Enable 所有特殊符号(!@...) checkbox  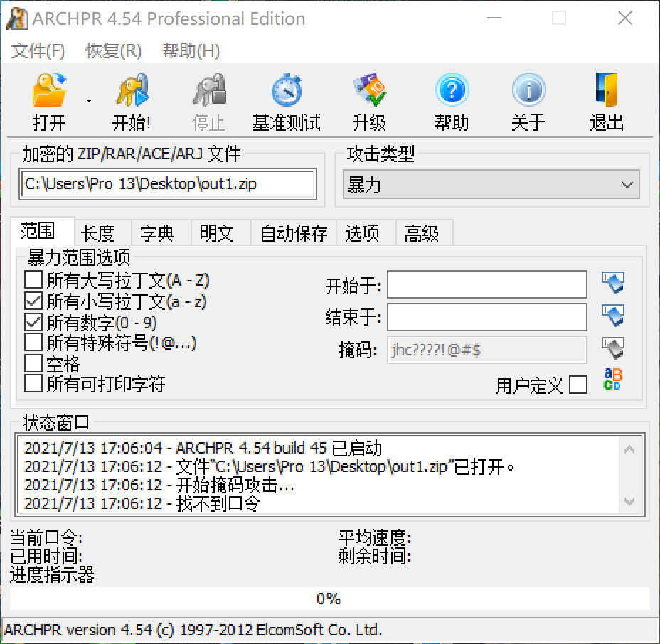[x=33, y=342]
